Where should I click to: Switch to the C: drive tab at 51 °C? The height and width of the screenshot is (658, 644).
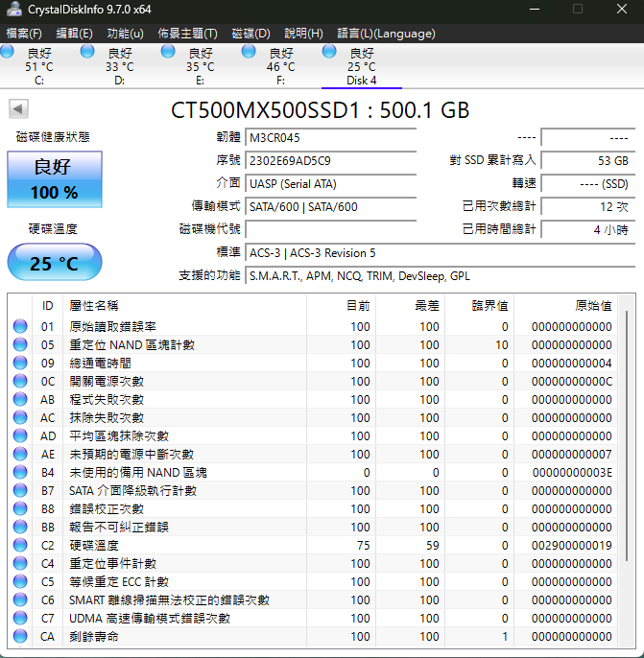pyautogui.click(x=39, y=66)
